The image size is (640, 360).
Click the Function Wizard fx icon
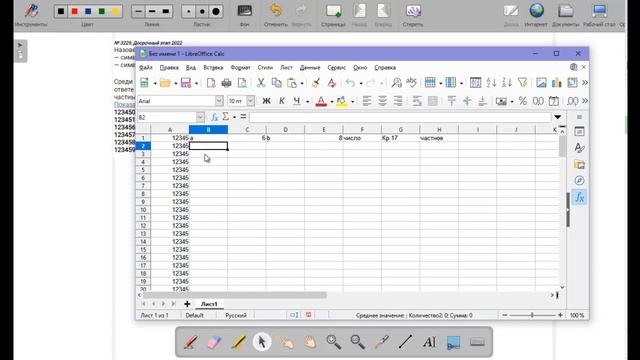pyautogui.click(x=214, y=117)
